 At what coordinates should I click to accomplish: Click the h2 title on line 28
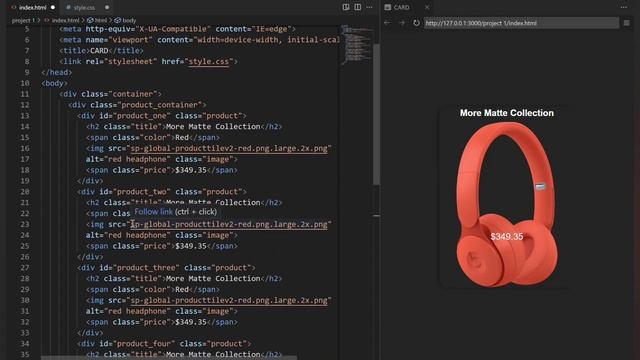(184, 279)
